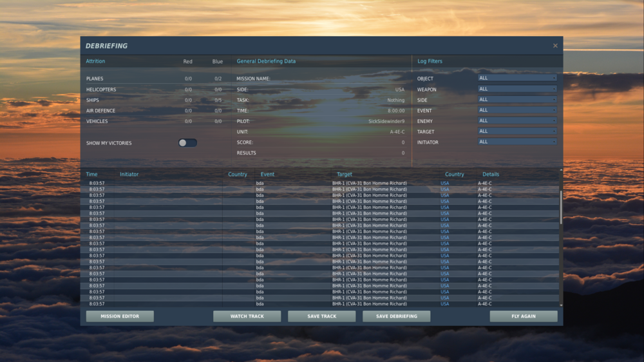Click the Red attrition column header
Image resolution: width=644 pixels, height=362 pixels.
[x=187, y=62]
